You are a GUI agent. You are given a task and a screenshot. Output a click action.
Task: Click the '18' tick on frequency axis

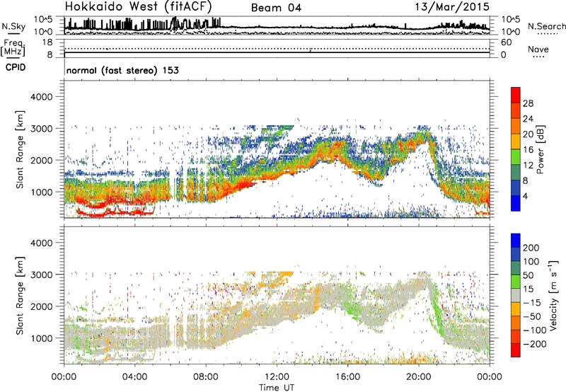click(x=47, y=42)
